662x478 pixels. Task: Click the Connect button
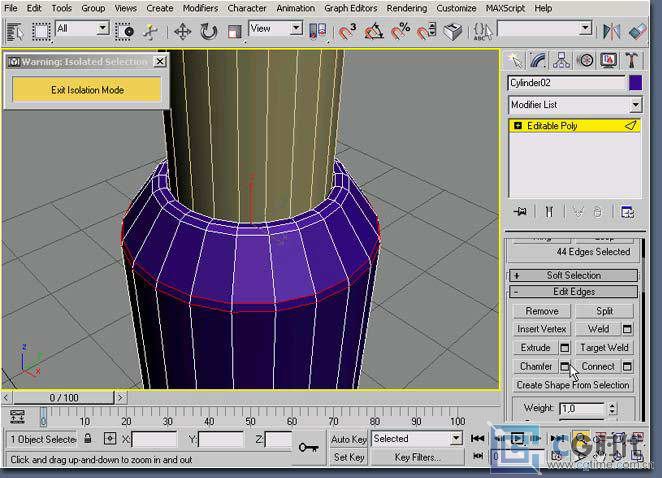(x=598, y=367)
